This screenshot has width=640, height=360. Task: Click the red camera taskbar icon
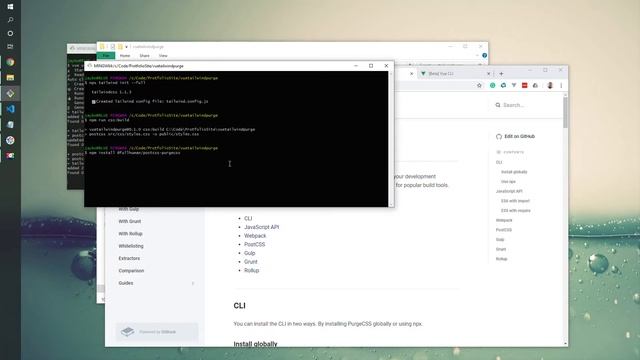click(x=10, y=156)
